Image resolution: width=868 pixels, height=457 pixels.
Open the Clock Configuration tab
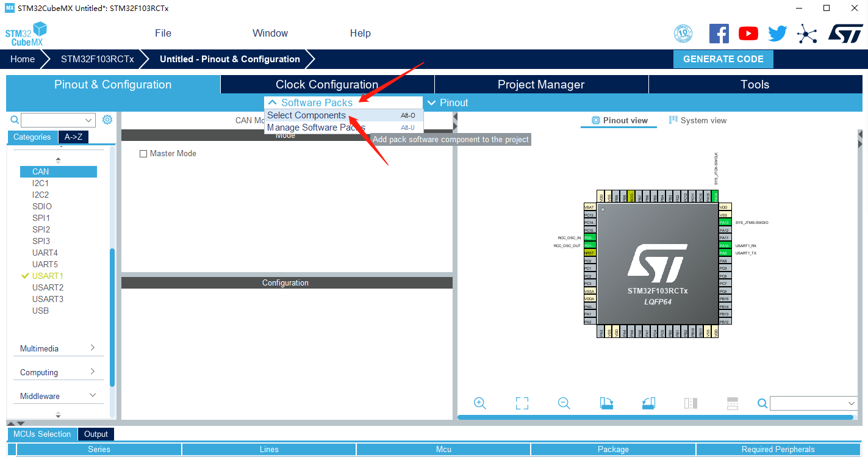(327, 85)
